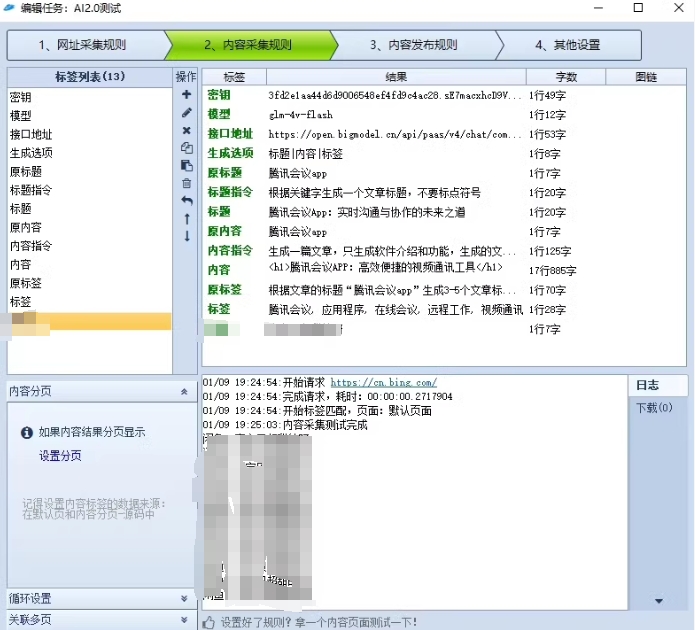This screenshot has height=630, width=695.
Task: Select 标签 in tag list
Action: coord(90,302)
